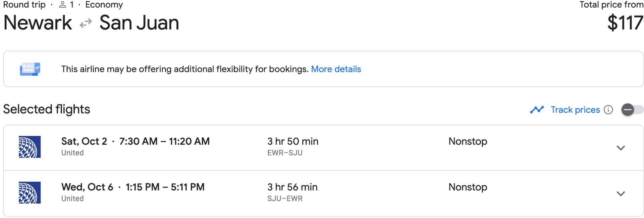This screenshot has height=218, width=644.
Task: Open More details about booking flexibility
Action: click(x=336, y=69)
